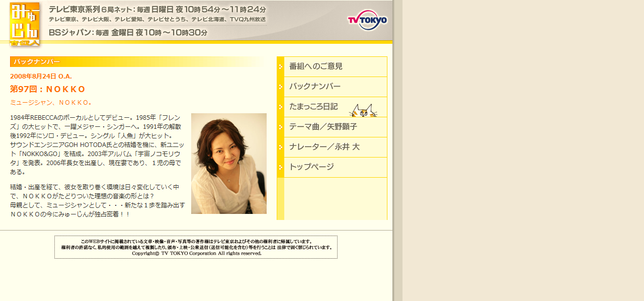Screen dimensions: 644x301
Task: Click the copyright notice box
Action: tap(196, 247)
